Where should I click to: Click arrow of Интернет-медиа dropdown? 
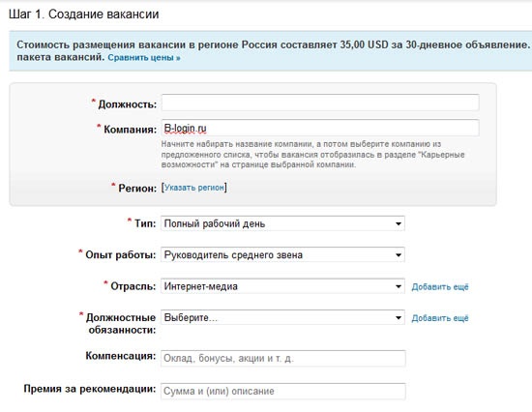tap(399, 286)
